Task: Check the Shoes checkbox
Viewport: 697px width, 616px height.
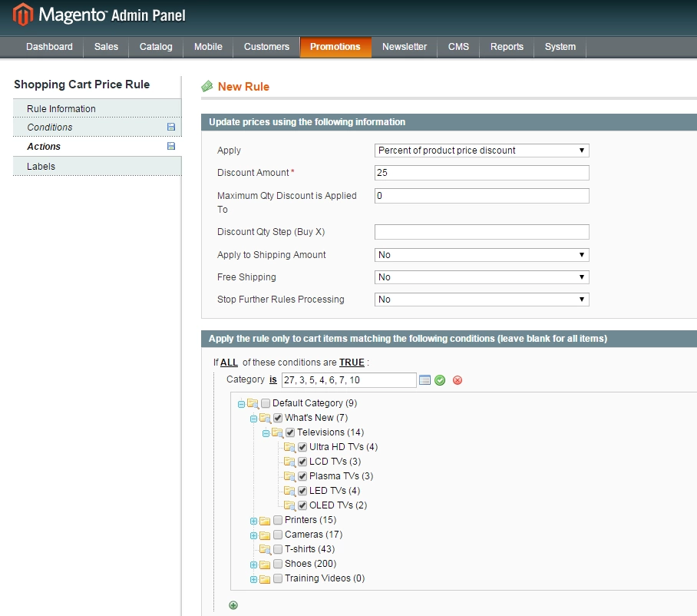Action: point(278,564)
